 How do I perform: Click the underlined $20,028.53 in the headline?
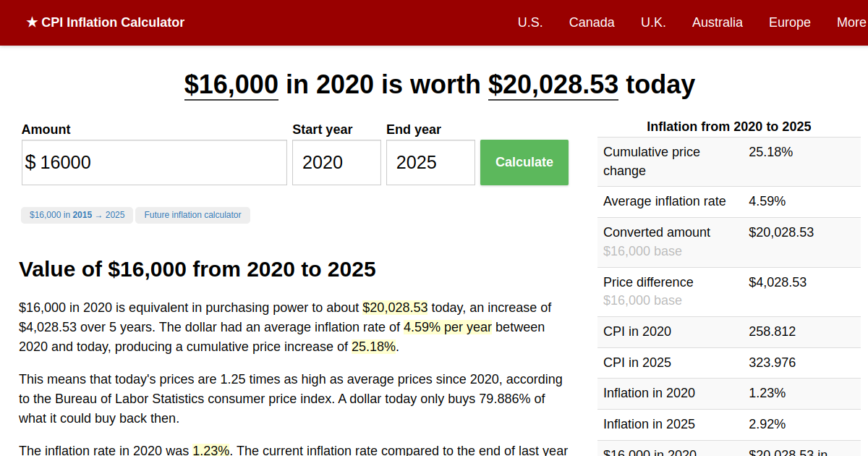(x=553, y=85)
